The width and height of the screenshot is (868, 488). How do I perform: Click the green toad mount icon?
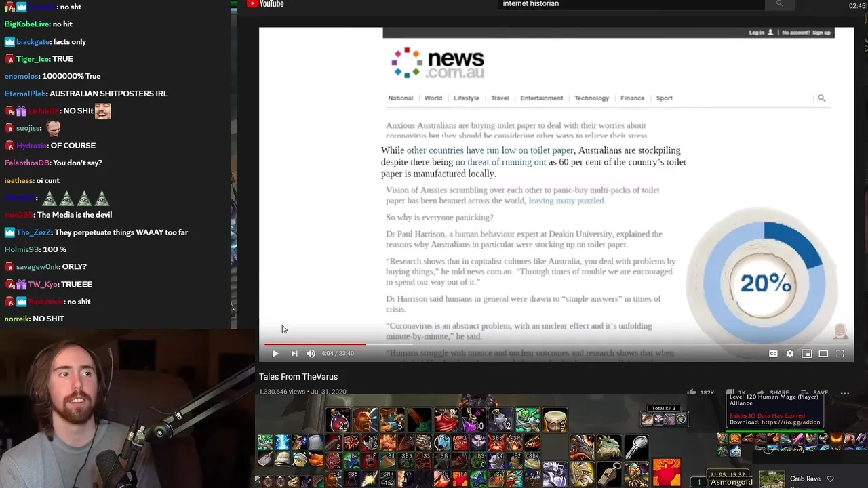click(609, 447)
